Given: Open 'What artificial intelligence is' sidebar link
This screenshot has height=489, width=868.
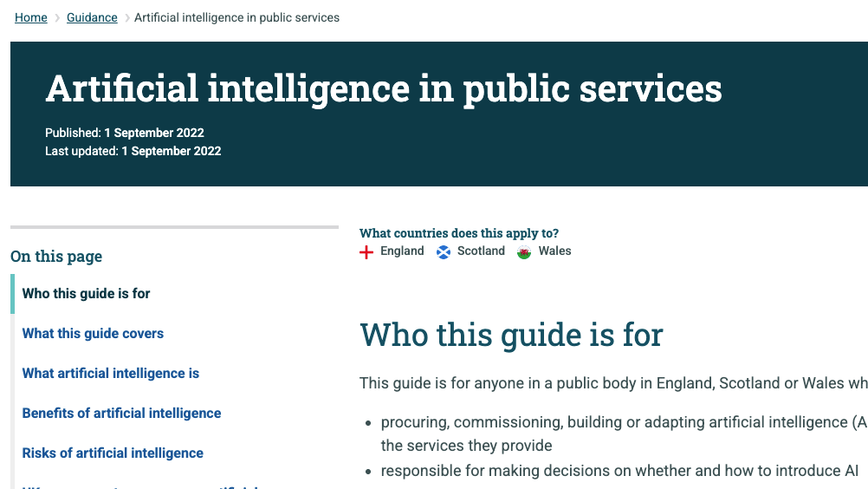Looking at the screenshot, I should [111, 374].
